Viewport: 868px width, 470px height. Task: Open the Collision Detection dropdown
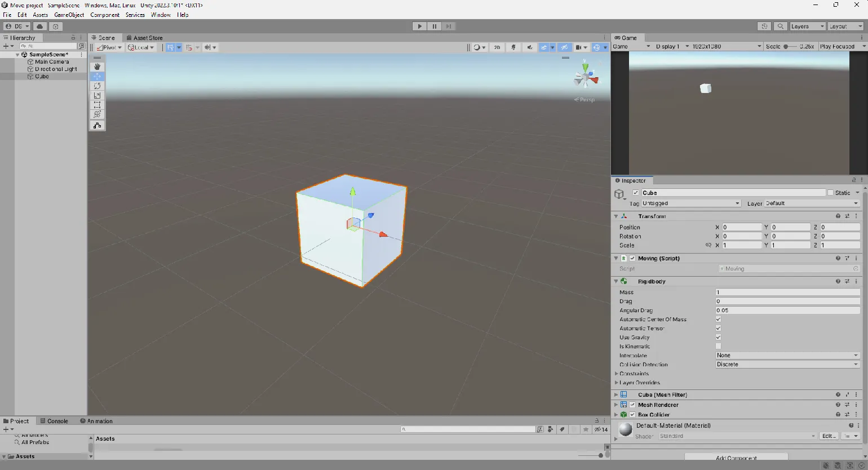[787, 365]
